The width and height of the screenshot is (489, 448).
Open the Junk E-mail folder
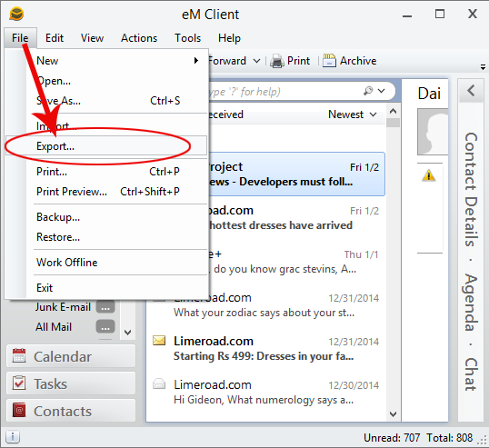(x=63, y=307)
